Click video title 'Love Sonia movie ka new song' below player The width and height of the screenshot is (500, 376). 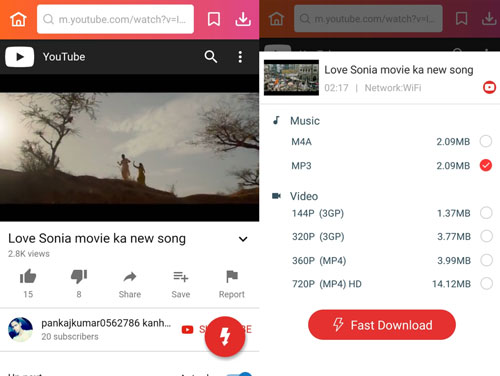(97, 239)
